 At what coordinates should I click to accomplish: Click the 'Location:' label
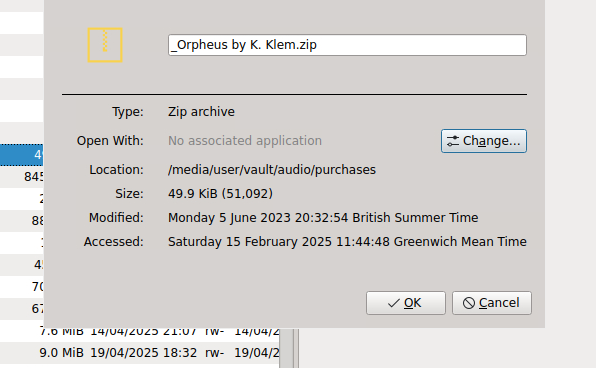tap(116, 170)
